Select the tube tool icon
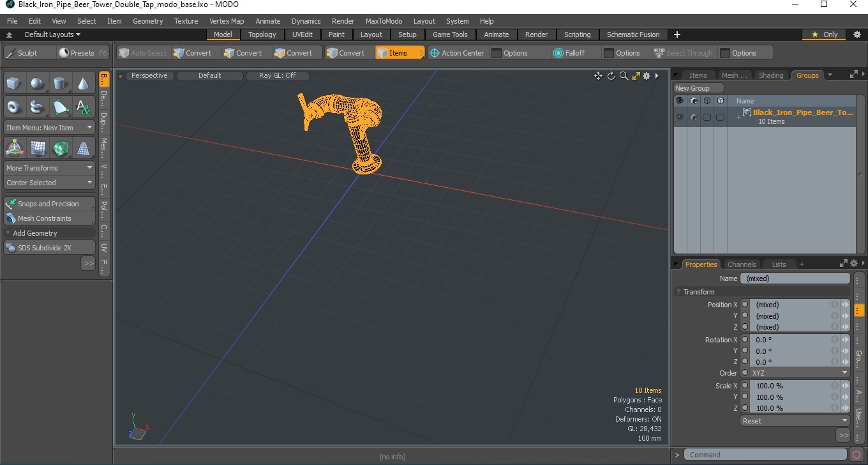Screen dimensions: 868x465 click(x=37, y=107)
